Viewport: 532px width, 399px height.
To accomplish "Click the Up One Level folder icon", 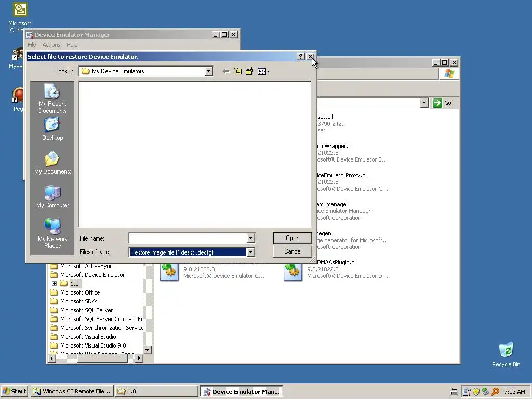I will click(x=237, y=71).
